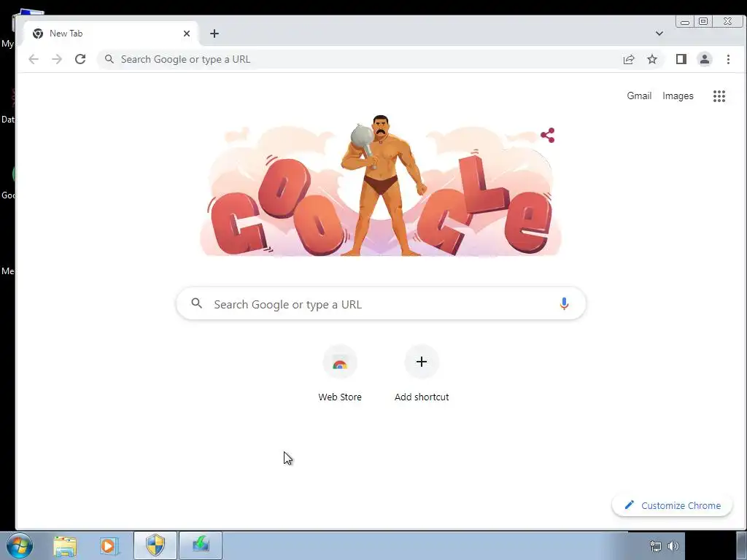Screen dimensions: 747x560
Task: Open the profile avatar icon
Action: [705, 59]
